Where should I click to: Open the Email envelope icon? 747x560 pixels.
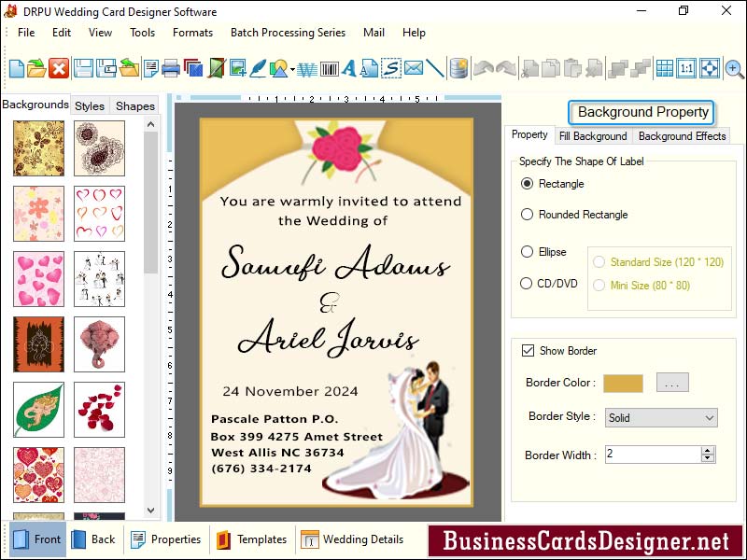(x=412, y=67)
